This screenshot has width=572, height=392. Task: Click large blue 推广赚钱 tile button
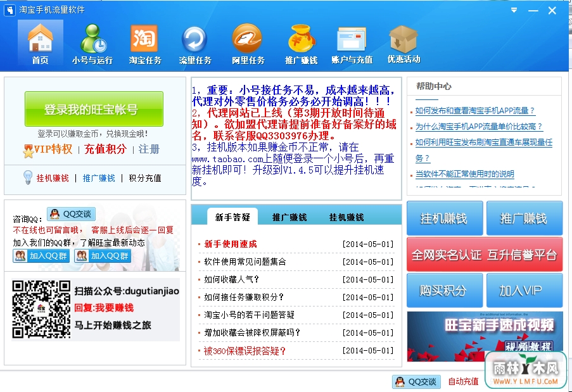point(524,218)
